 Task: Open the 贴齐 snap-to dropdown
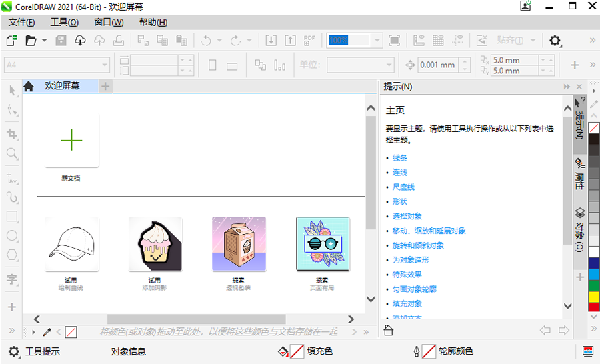click(x=533, y=40)
